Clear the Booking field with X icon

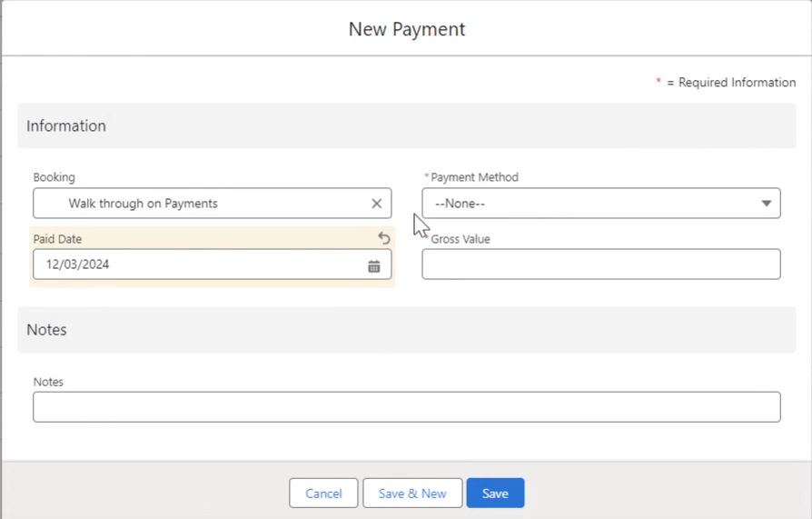(x=377, y=204)
